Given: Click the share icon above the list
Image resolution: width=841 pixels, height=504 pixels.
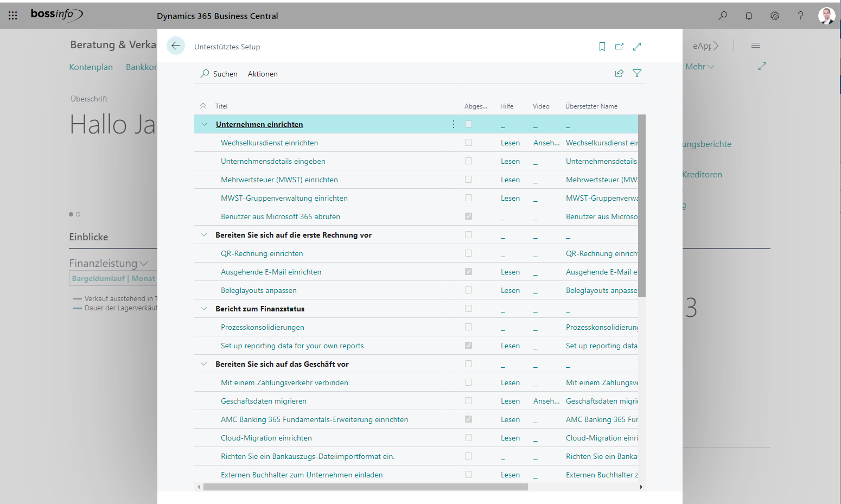Looking at the screenshot, I should [619, 73].
